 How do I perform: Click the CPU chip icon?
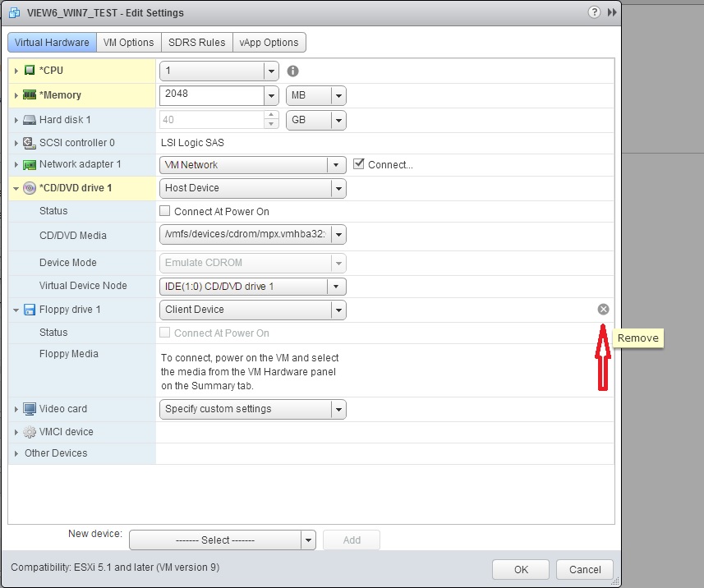coord(30,70)
